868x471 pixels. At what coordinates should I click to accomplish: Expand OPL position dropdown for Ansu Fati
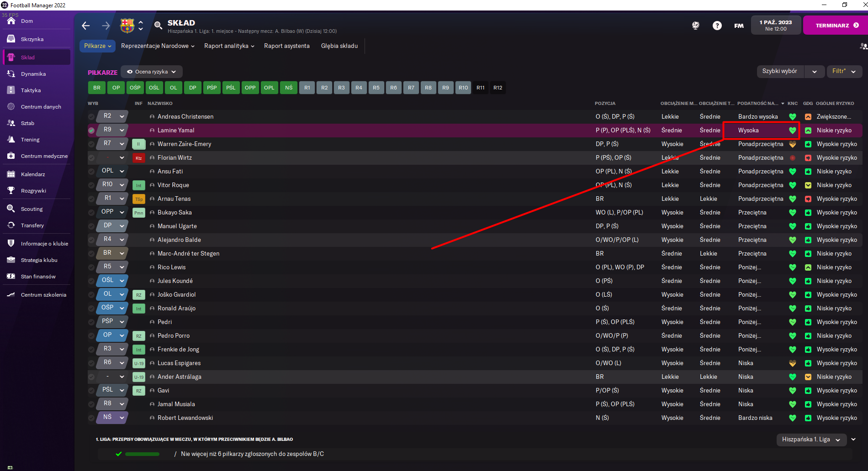coord(122,171)
